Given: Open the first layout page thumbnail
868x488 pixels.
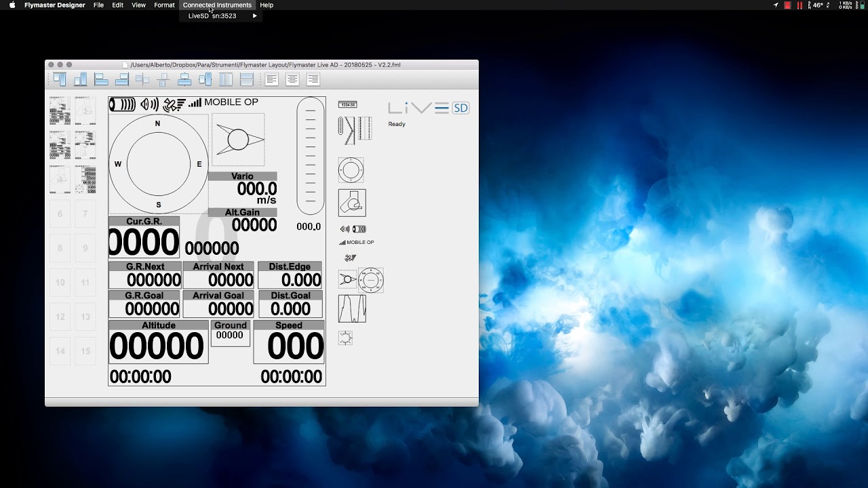Looking at the screenshot, I should coord(60,110).
